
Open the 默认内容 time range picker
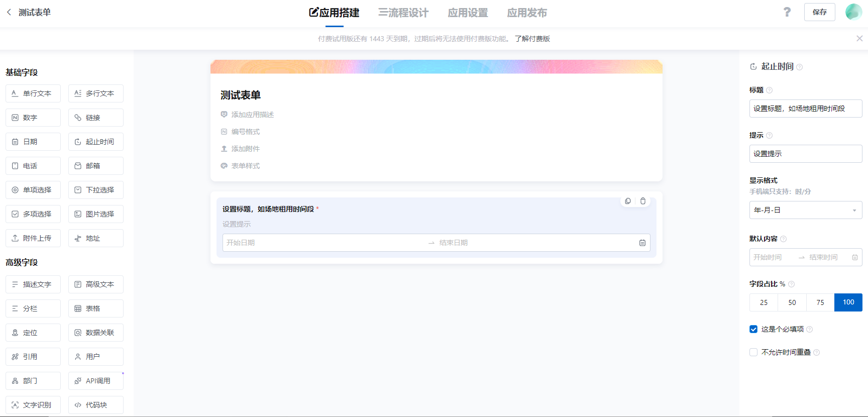[806, 257]
